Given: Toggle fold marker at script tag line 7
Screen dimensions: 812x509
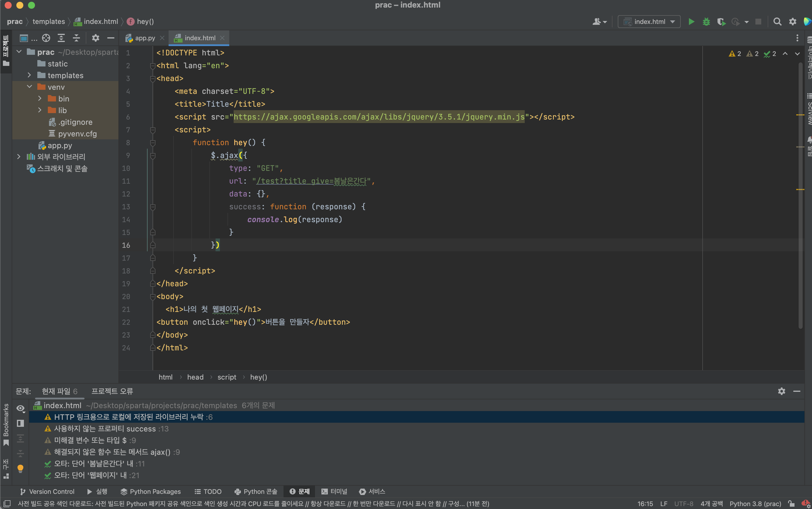Looking at the screenshot, I should click(x=153, y=130).
